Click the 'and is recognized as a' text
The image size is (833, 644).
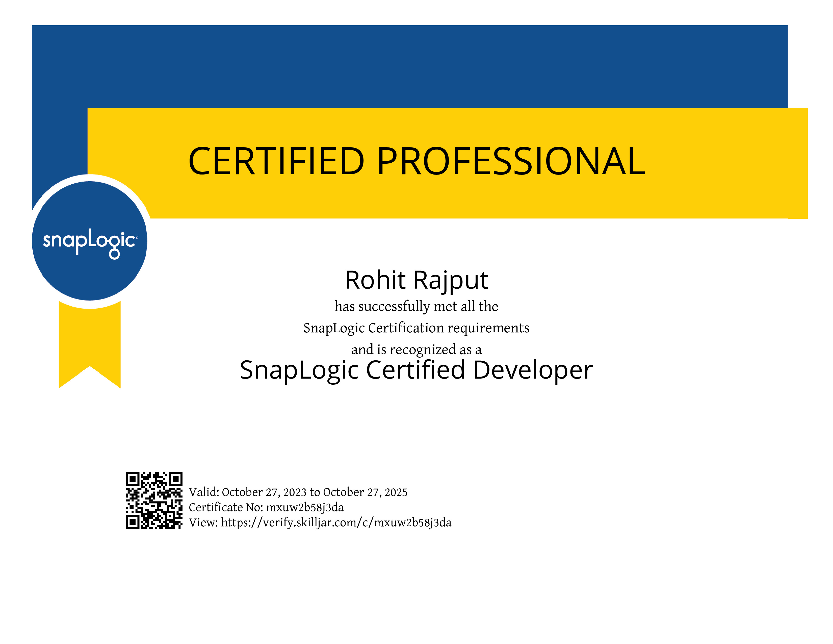(416, 350)
